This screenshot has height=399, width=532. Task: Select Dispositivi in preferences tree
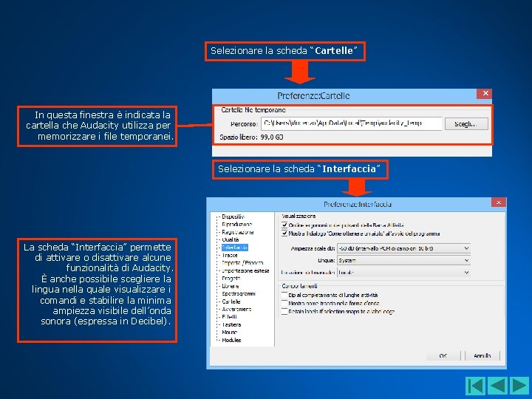coord(233,216)
